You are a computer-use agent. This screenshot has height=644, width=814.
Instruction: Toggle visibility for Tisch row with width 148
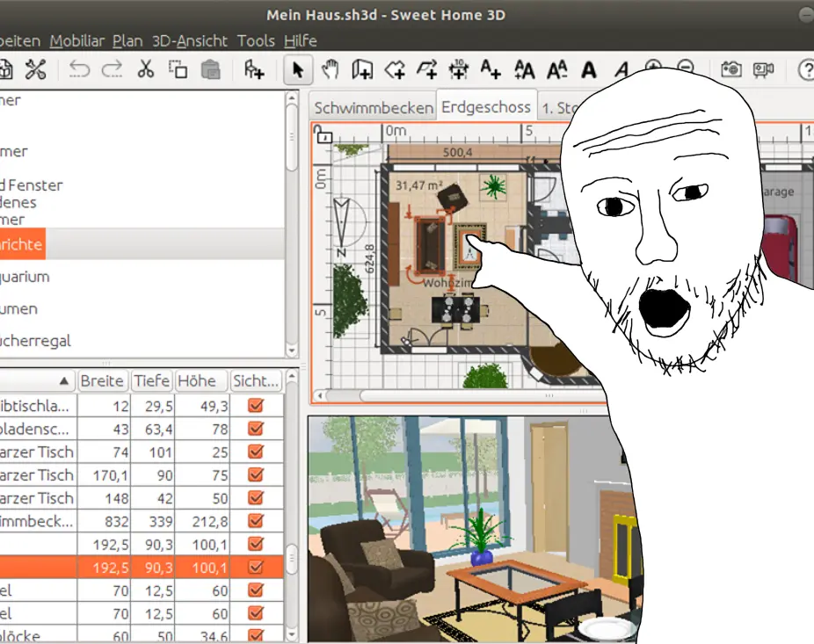tap(256, 497)
